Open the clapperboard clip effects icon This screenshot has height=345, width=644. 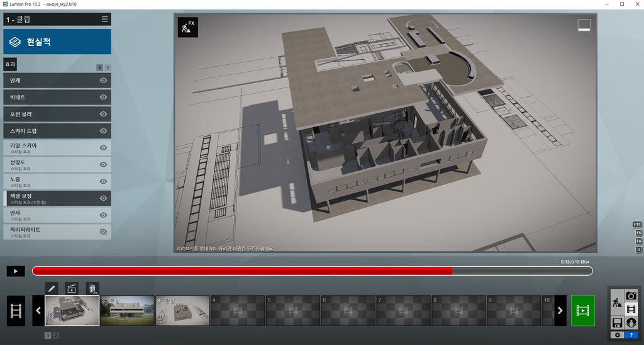click(72, 289)
